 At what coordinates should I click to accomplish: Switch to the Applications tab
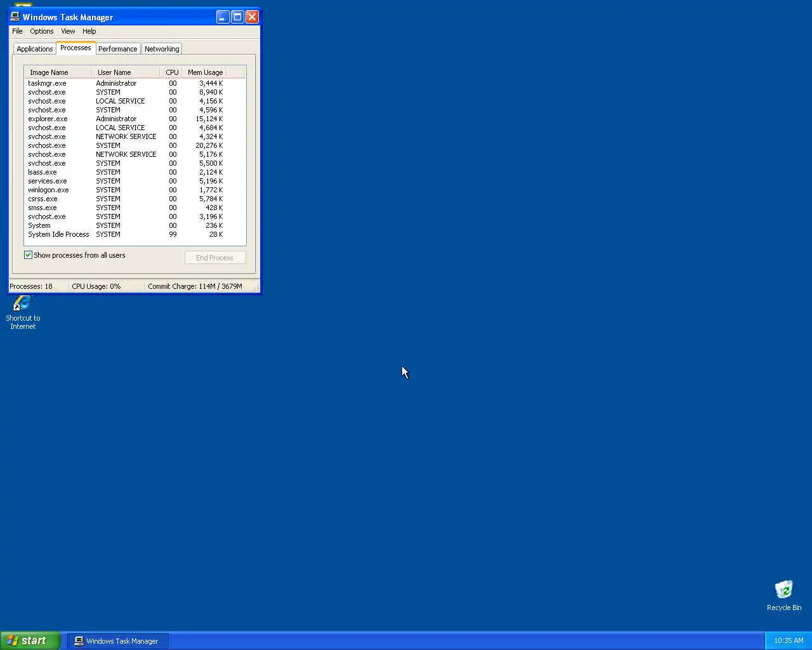[x=35, y=49]
